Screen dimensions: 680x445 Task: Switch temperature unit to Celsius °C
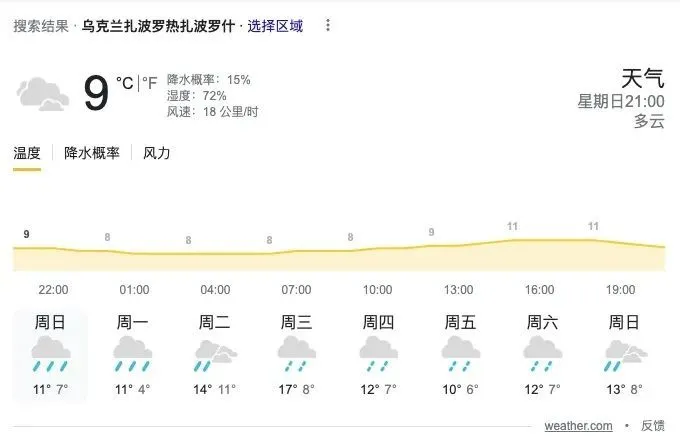click(x=125, y=82)
